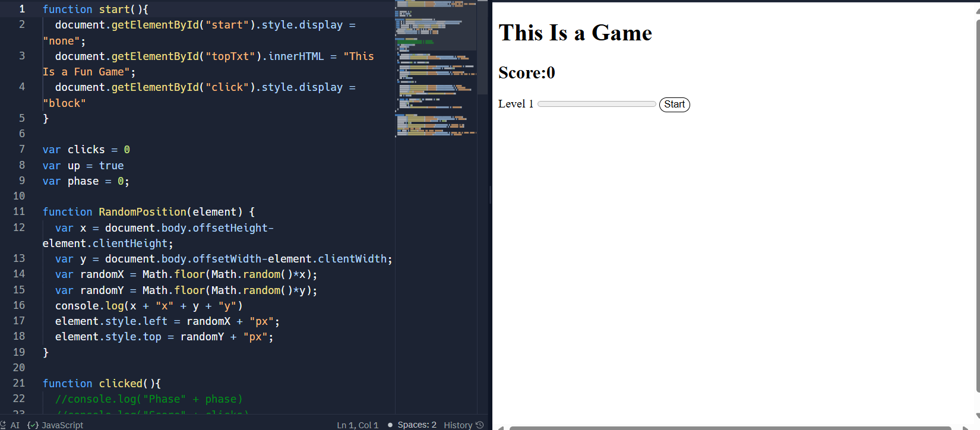
Task: Click the "var clicks = 0" line
Action: pyautogui.click(x=86, y=150)
